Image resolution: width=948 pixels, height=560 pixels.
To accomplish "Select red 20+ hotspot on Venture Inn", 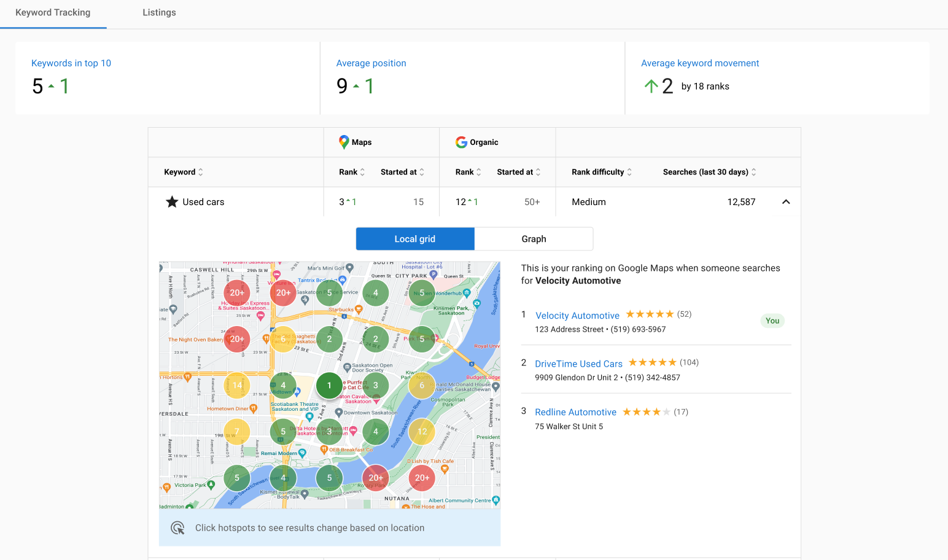I will pyautogui.click(x=283, y=293).
